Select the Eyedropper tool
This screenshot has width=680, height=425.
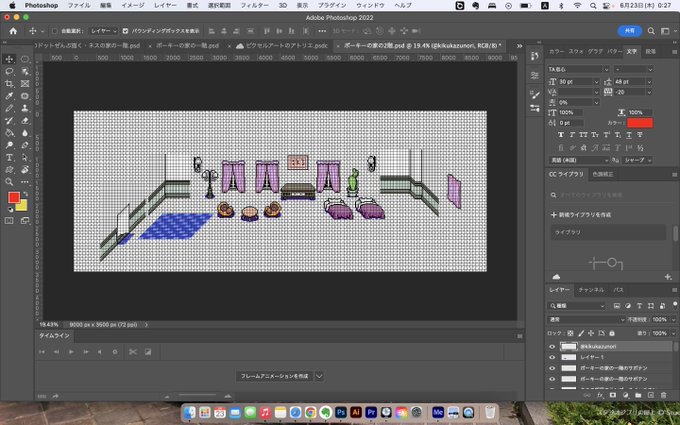click(9, 96)
